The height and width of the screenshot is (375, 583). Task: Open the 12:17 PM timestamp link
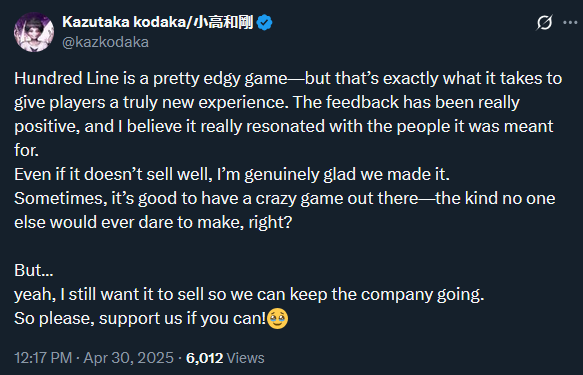coord(43,358)
